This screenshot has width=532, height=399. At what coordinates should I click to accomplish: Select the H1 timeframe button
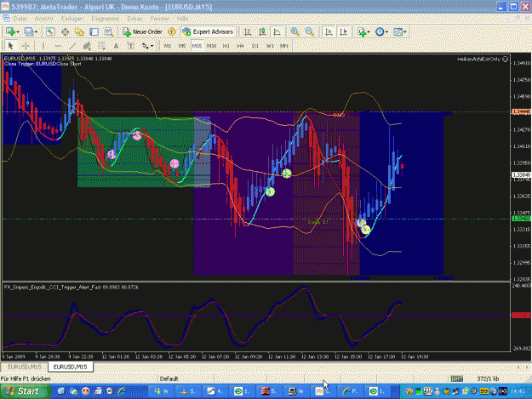(226, 46)
